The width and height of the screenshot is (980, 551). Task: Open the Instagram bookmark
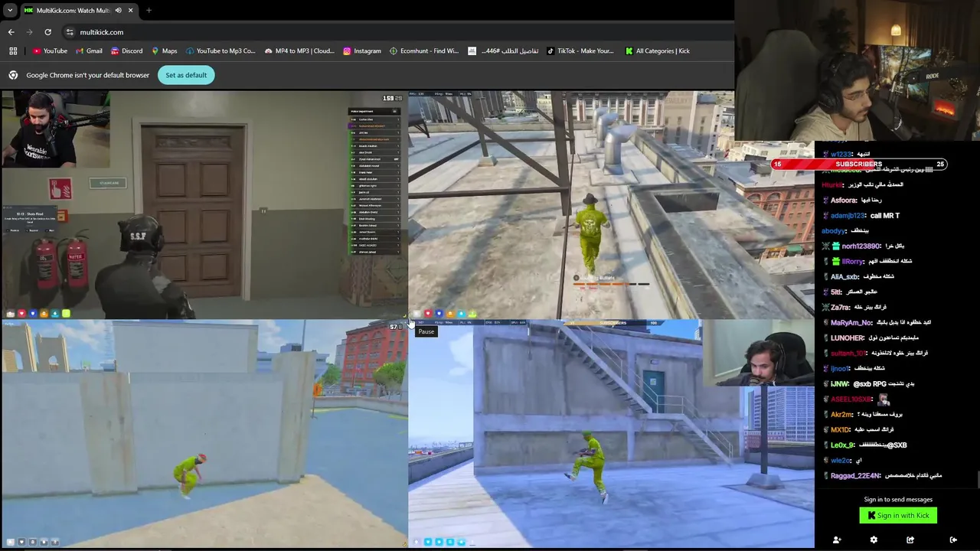[361, 51]
